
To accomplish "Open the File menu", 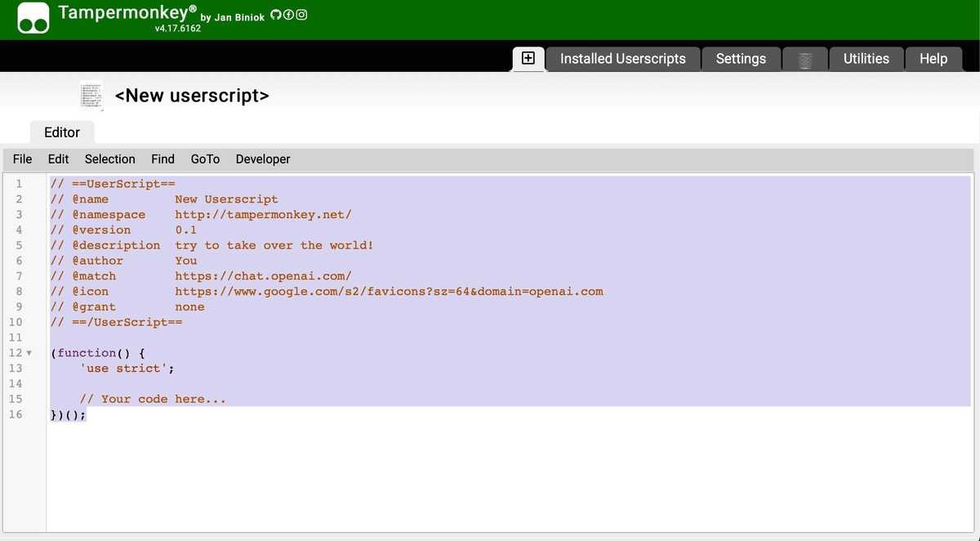I will pyautogui.click(x=23, y=159).
